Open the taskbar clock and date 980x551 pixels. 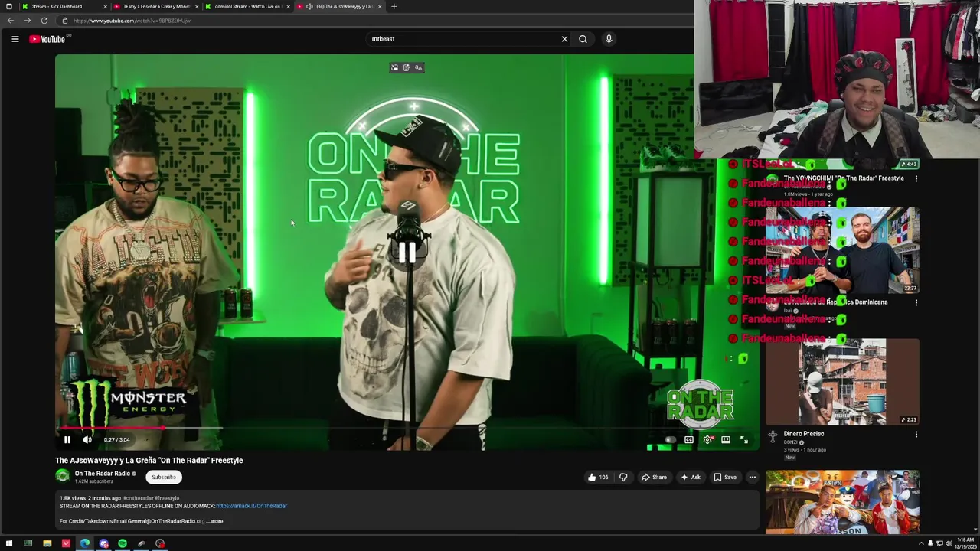[965, 543]
